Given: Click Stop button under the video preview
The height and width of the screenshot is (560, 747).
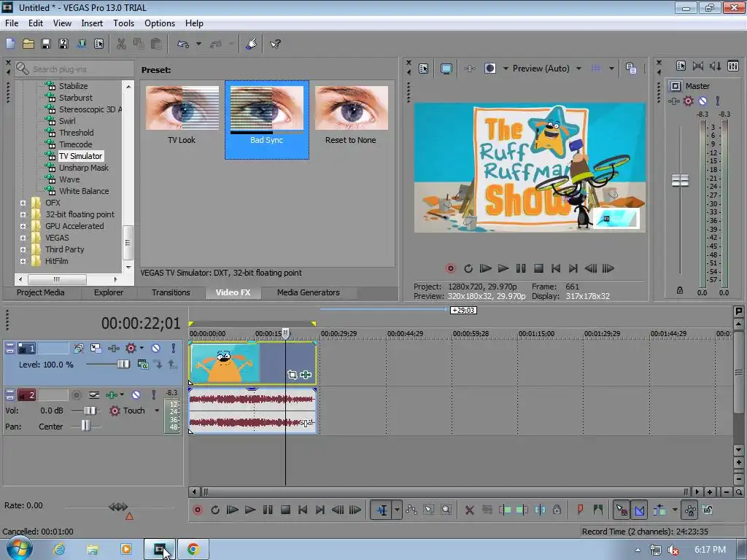Looking at the screenshot, I should coord(538,268).
